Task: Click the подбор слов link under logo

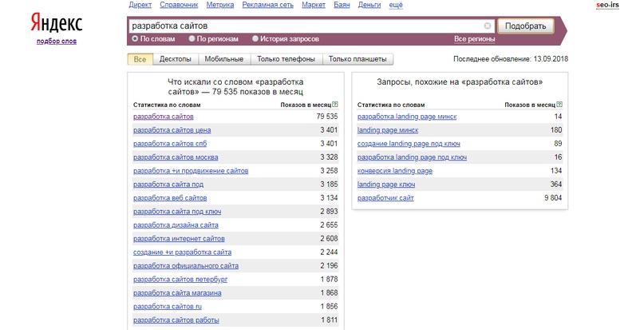Action: point(57,41)
